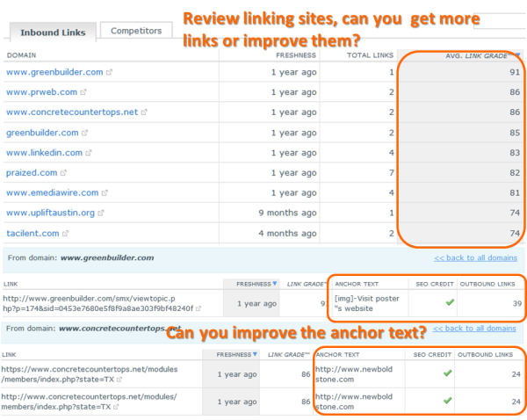527x420 pixels.
Task: Open www.concretecountertops.net domain link
Action: (x=72, y=112)
